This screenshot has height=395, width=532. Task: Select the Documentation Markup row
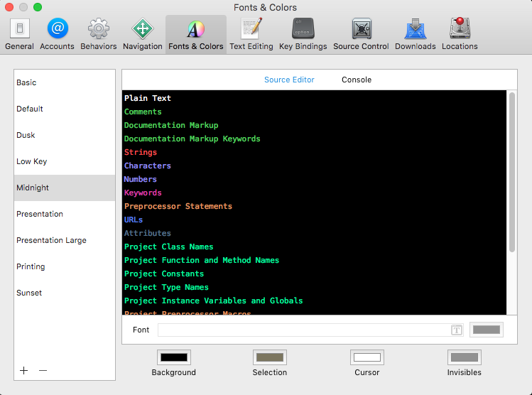pos(314,125)
